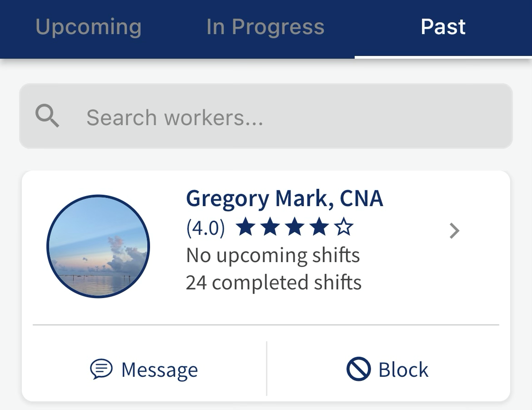Click the empty fifth rating star

344,227
